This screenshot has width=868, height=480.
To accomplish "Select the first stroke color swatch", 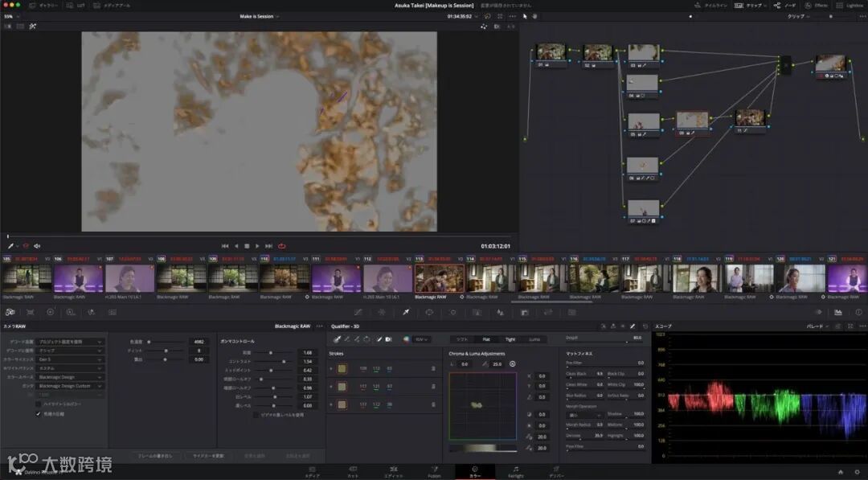I will click(x=342, y=368).
